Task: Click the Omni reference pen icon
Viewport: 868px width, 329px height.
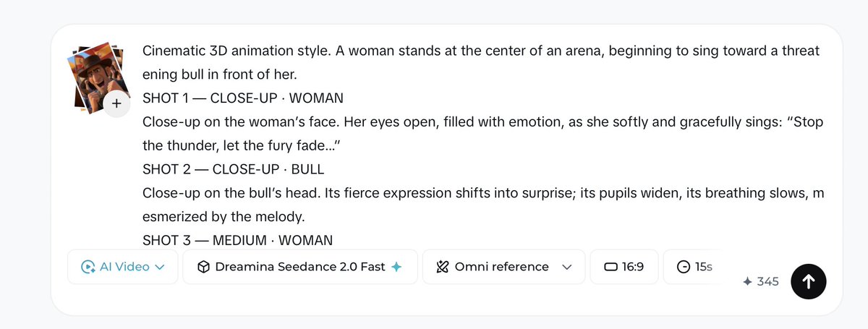Action: (x=443, y=267)
